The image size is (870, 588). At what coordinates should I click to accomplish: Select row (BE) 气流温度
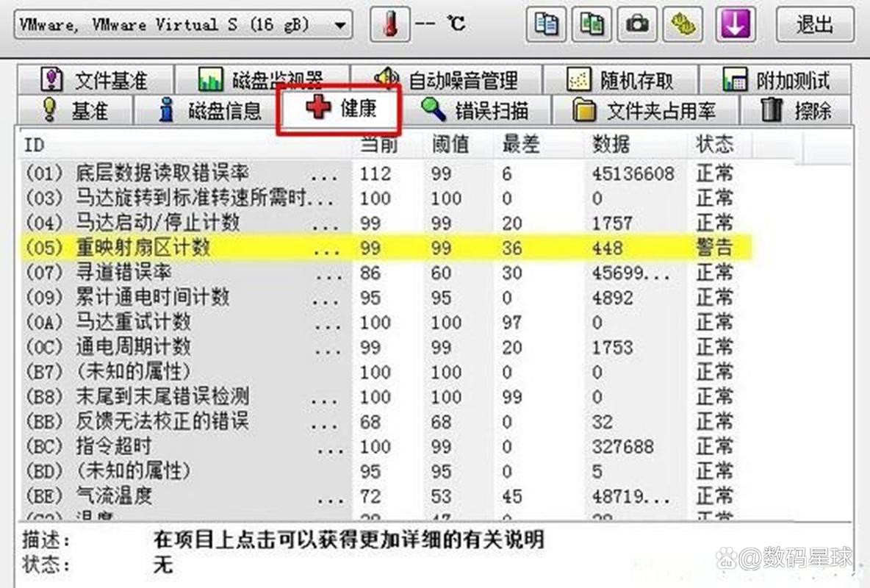click(385, 496)
